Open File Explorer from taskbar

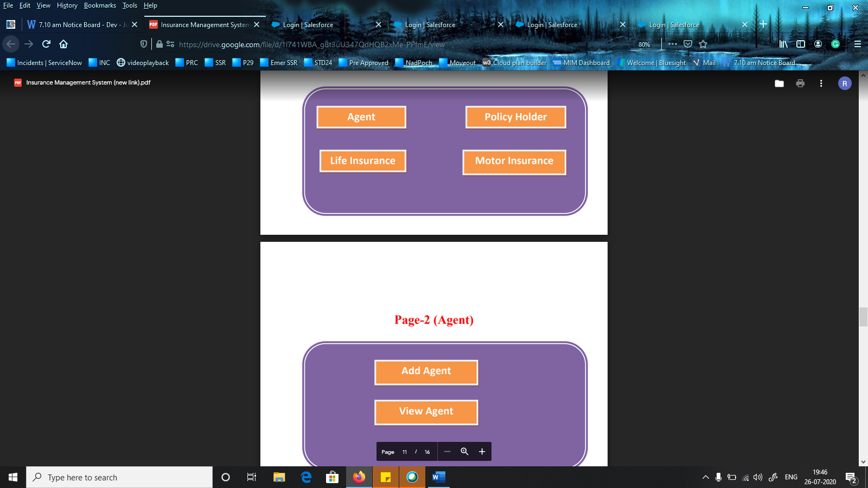click(279, 477)
